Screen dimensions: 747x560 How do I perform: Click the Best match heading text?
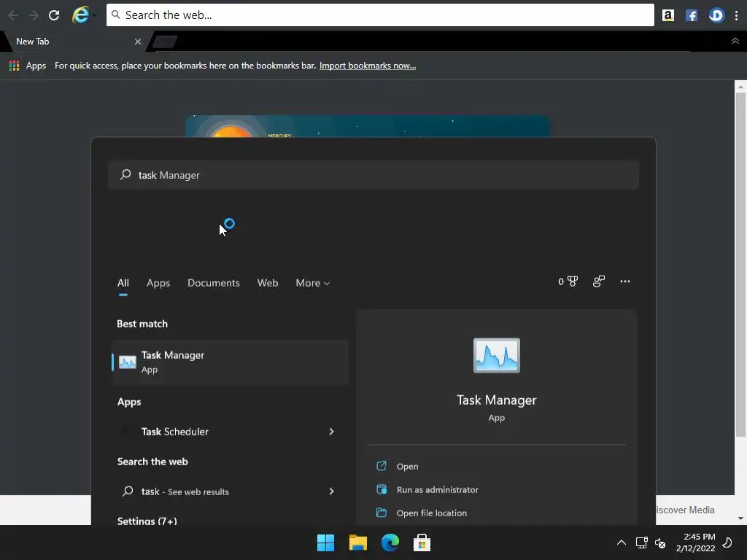click(142, 324)
